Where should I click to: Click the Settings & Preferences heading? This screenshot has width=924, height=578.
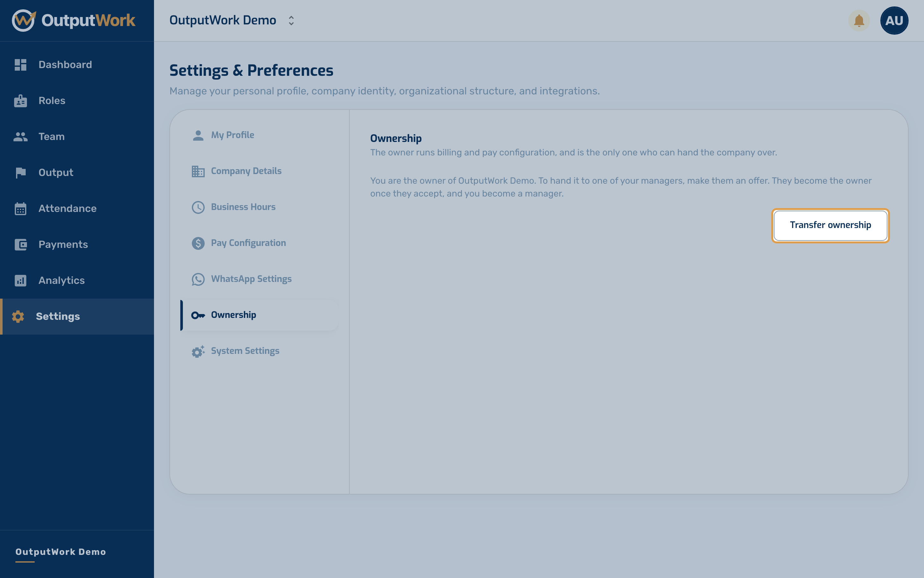click(x=251, y=71)
